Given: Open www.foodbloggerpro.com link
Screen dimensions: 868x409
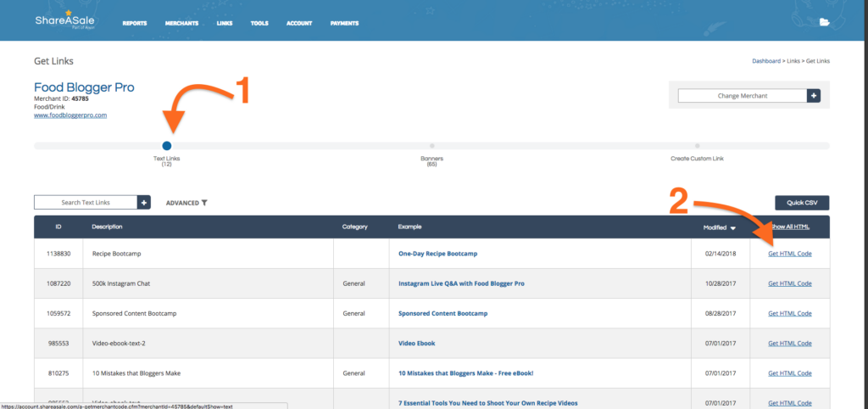Looking at the screenshot, I should [x=70, y=115].
